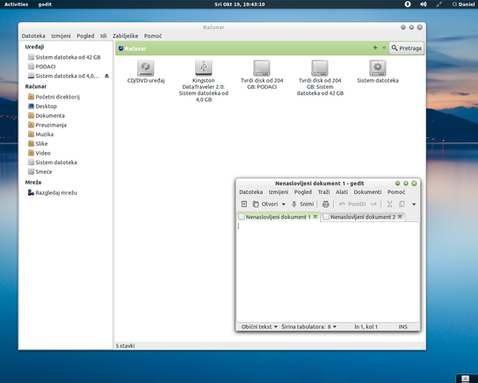478x383 pixels.
Task: Click the gedit app menu in top panel
Action: [x=45, y=4]
